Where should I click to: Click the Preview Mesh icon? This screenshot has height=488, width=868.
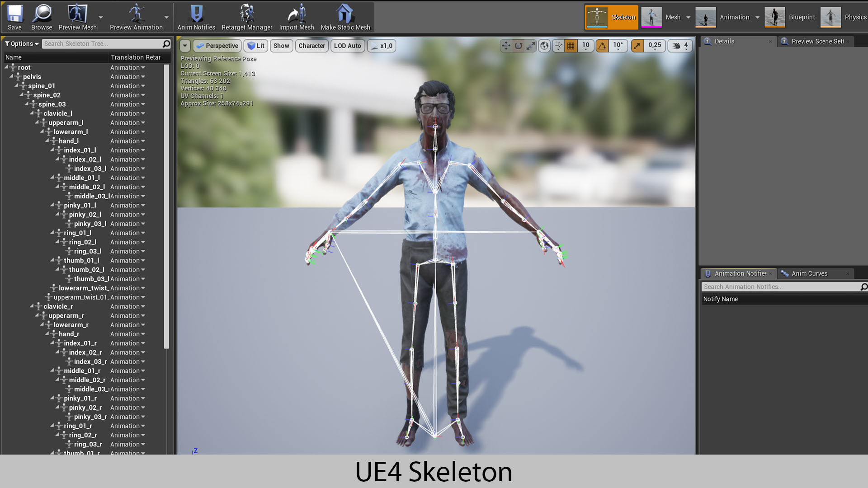77,14
